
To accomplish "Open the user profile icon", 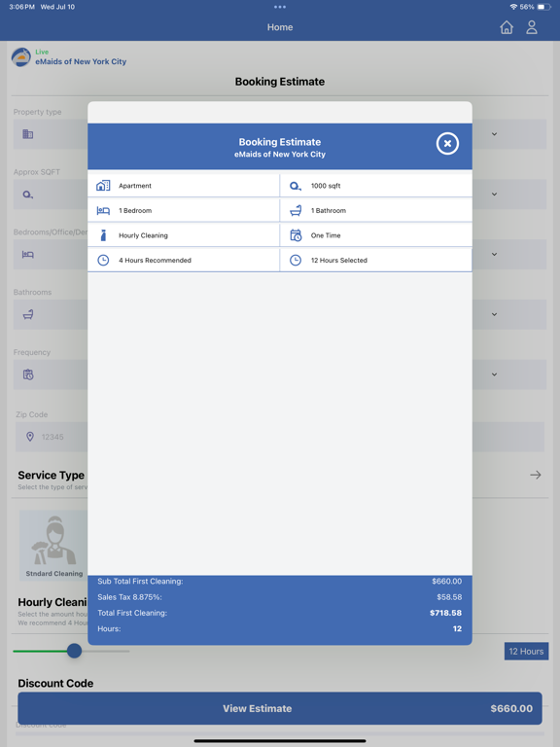I will tap(532, 27).
